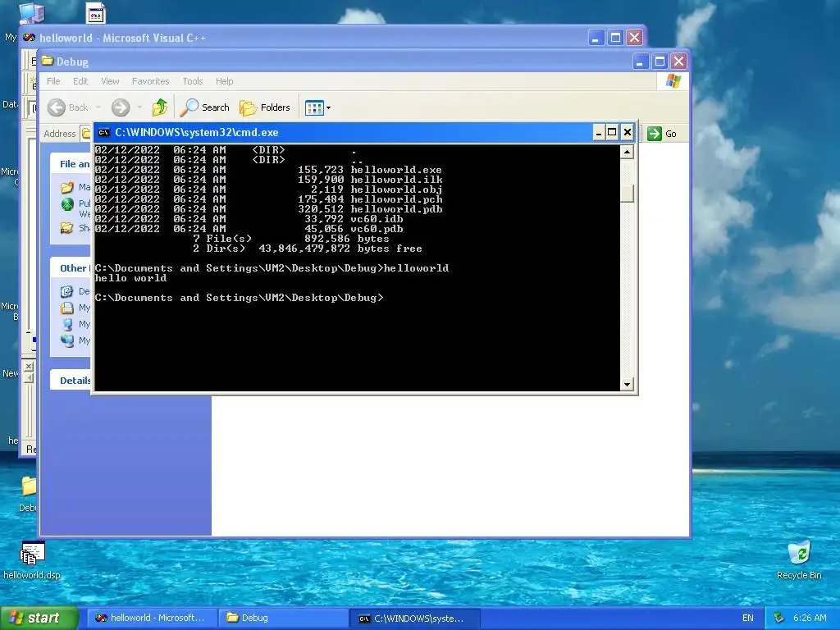Close the cmd.exe window

click(x=628, y=132)
